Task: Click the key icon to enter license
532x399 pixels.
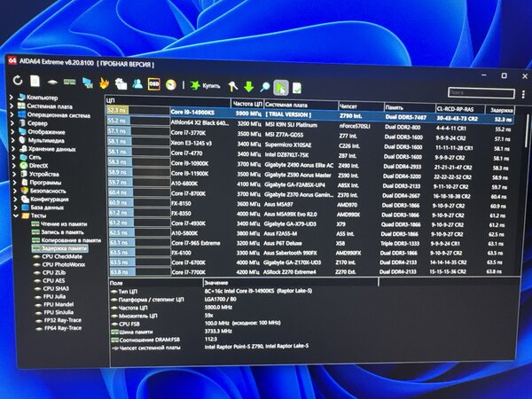Action: [232, 87]
